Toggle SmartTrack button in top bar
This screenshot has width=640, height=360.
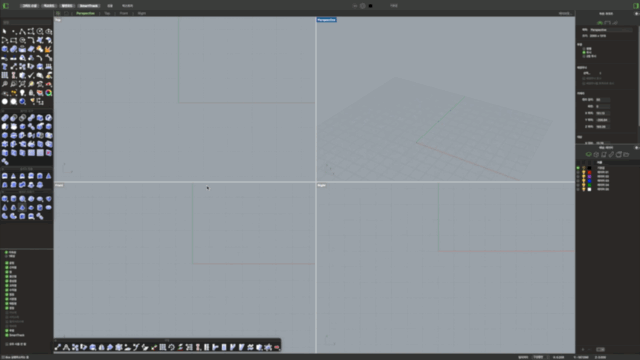click(89, 6)
